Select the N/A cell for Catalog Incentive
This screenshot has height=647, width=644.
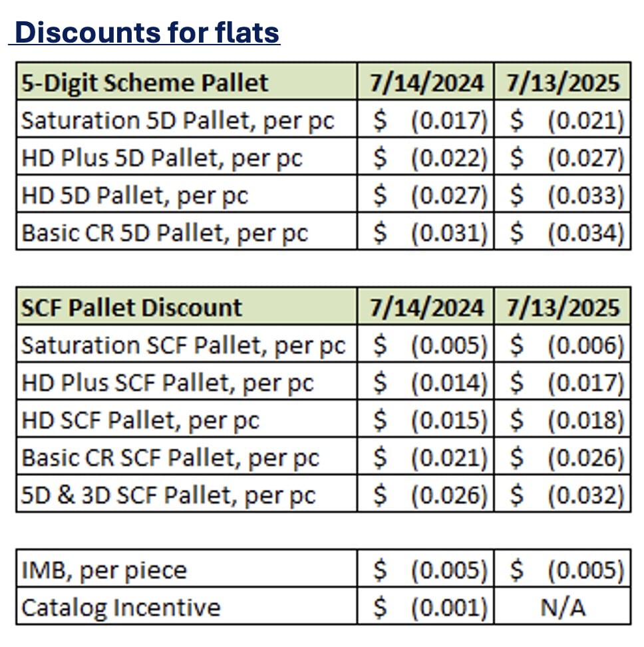point(562,607)
